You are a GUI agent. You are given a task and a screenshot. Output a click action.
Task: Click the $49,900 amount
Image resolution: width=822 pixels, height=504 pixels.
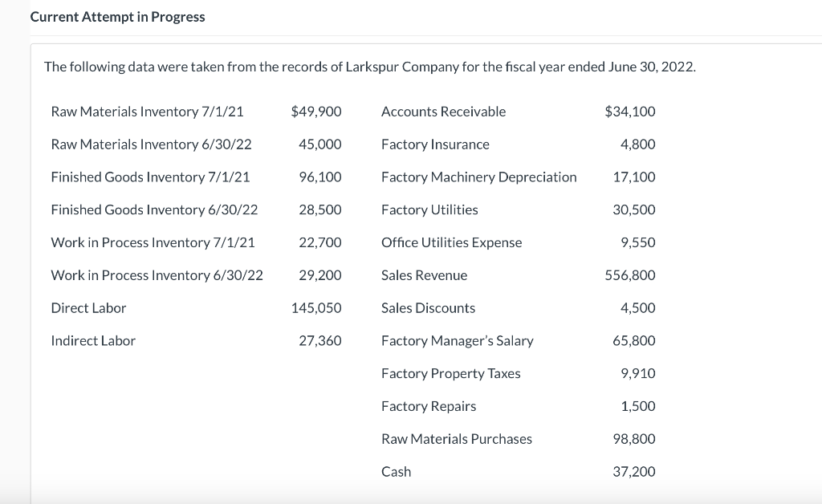(x=316, y=112)
